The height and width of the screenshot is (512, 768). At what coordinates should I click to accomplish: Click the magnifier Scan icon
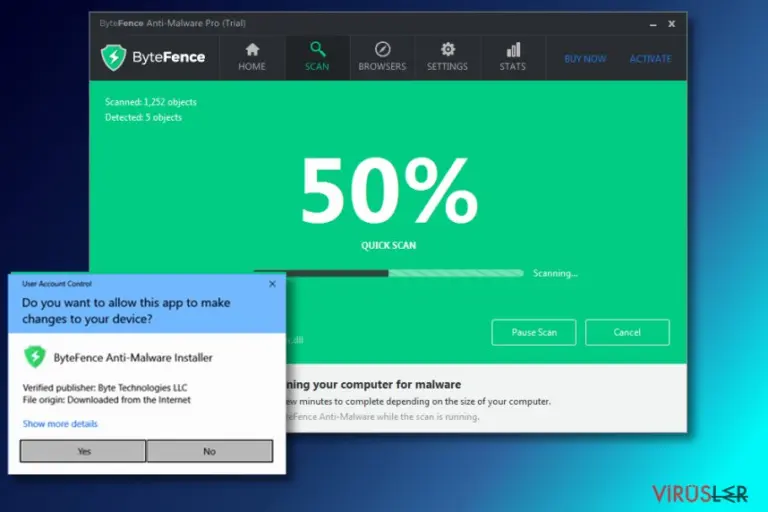pyautogui.click(x=317, y=49)
